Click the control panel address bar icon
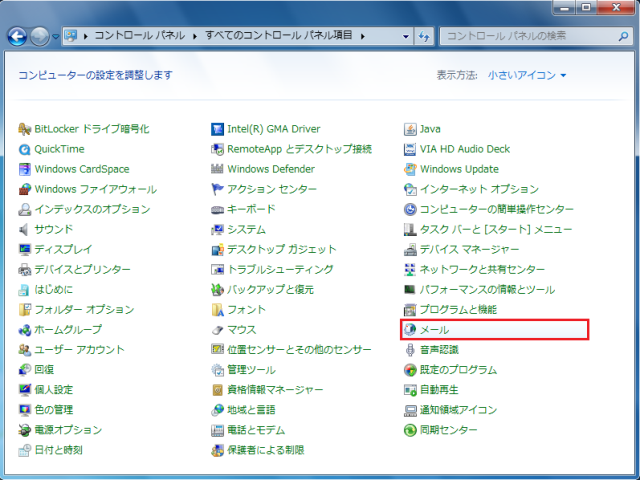This screenshot has width=640, height=480. [71, 36]
